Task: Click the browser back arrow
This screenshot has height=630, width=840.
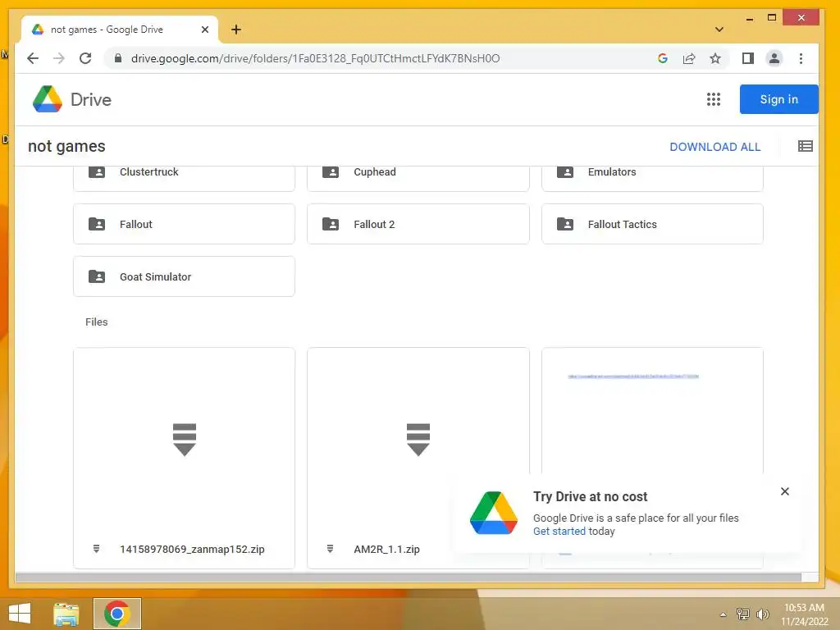Action: click(x=33, y=58)
